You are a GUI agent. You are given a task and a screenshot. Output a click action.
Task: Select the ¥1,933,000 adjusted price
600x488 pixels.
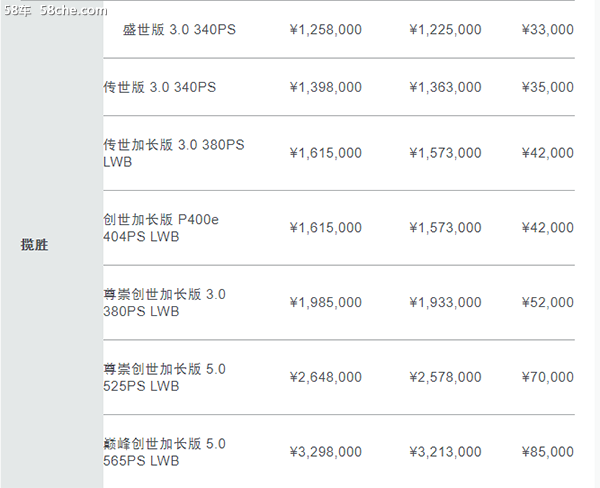click(x=445, y=302)
